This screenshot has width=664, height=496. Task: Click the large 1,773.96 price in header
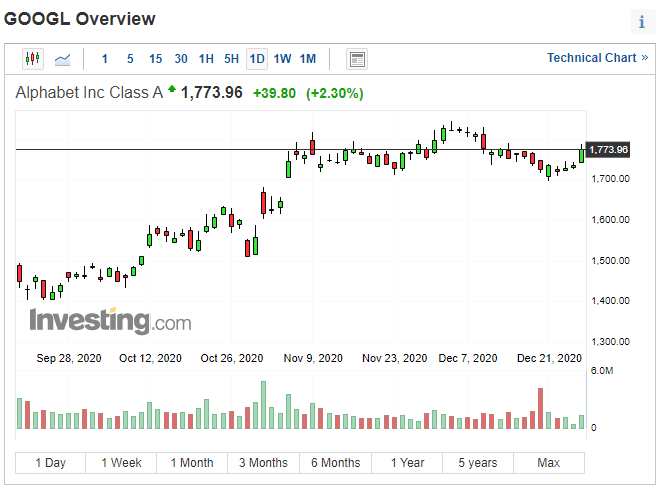click(x=212, y=92)
